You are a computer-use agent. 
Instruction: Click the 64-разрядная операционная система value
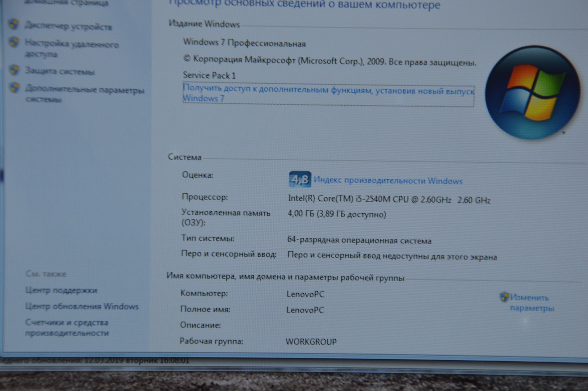[x=359, y=240]
